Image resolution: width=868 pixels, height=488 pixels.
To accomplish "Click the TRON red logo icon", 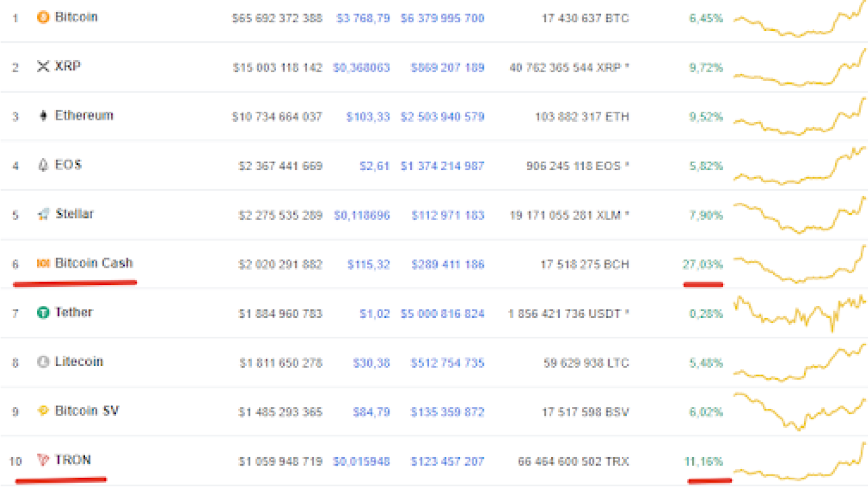I will [43, 460].
